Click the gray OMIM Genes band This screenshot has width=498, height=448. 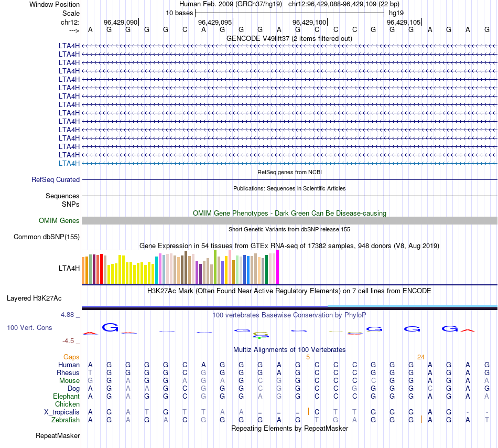point(289,221)
